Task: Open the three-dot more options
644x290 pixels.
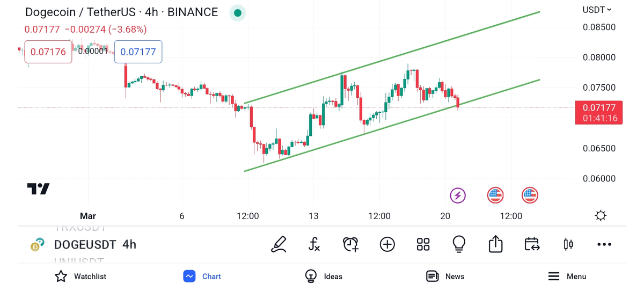Action: click(x=604, y=244)
